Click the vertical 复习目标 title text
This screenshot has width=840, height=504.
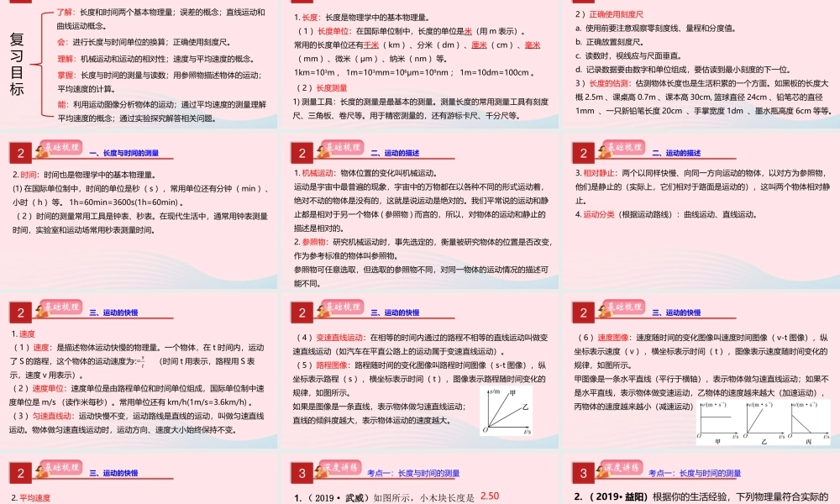[17, 65]
